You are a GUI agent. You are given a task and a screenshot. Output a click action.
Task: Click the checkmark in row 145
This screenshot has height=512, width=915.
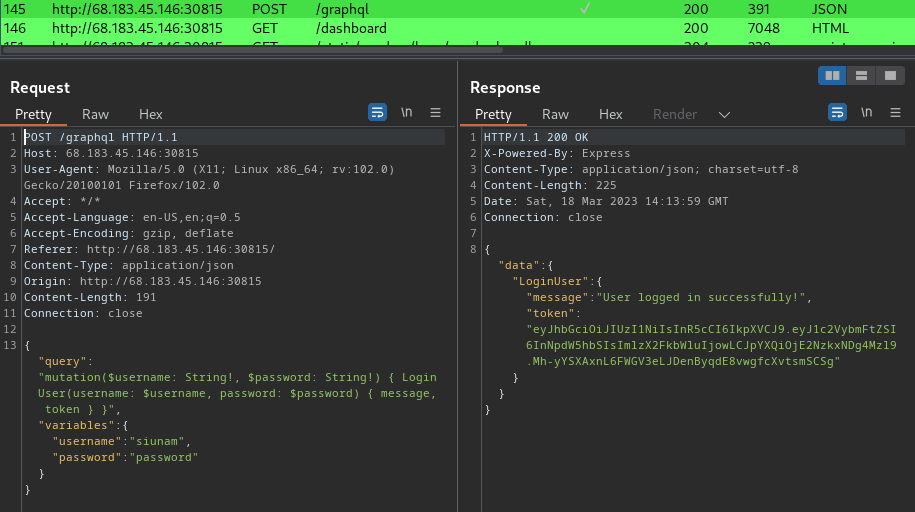[585, 9]
